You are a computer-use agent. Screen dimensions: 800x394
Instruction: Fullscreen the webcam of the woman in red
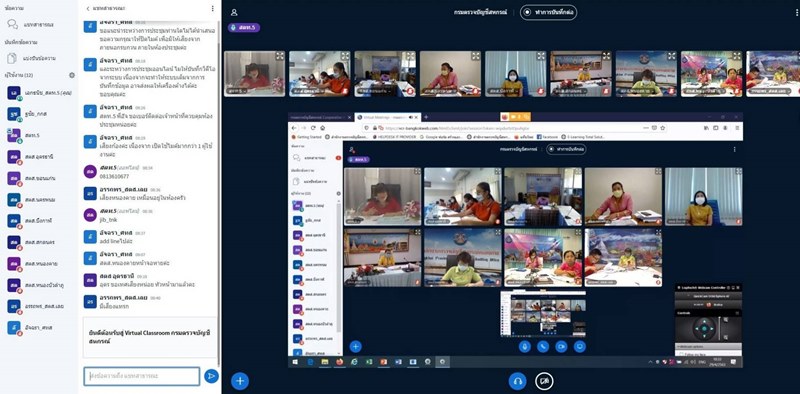pos(280,56)
